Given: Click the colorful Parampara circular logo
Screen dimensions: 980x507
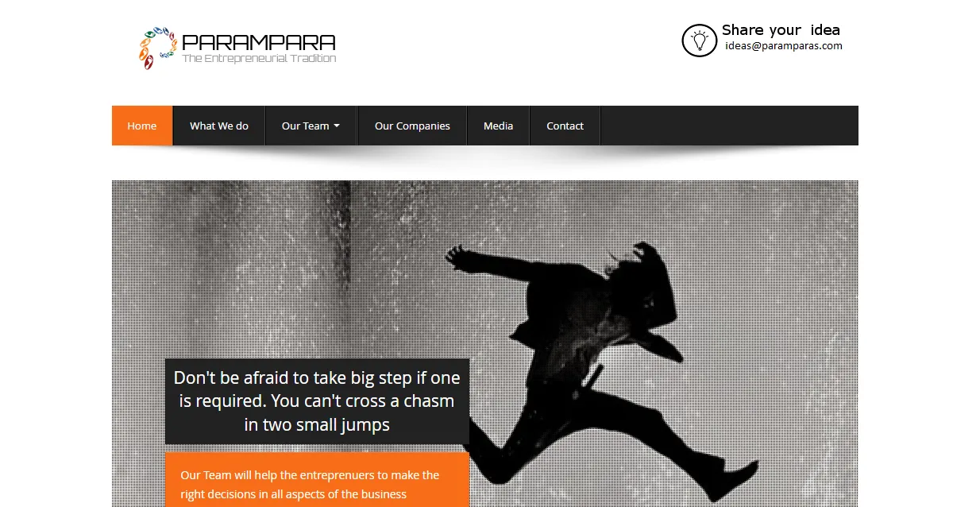Looking at the screenshot, I should 156,48.
